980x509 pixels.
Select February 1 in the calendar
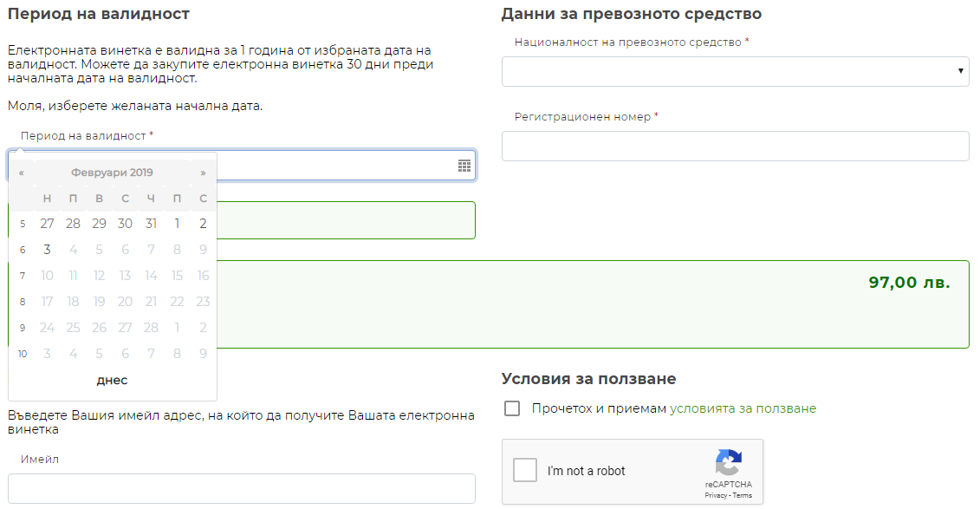click(x=177, y=224)
